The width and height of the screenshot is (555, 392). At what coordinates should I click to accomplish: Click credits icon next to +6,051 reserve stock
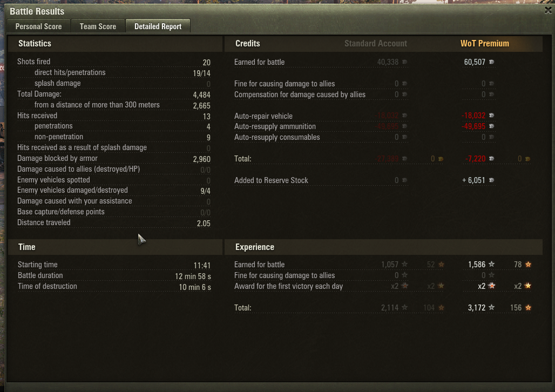tap(492, 180)
